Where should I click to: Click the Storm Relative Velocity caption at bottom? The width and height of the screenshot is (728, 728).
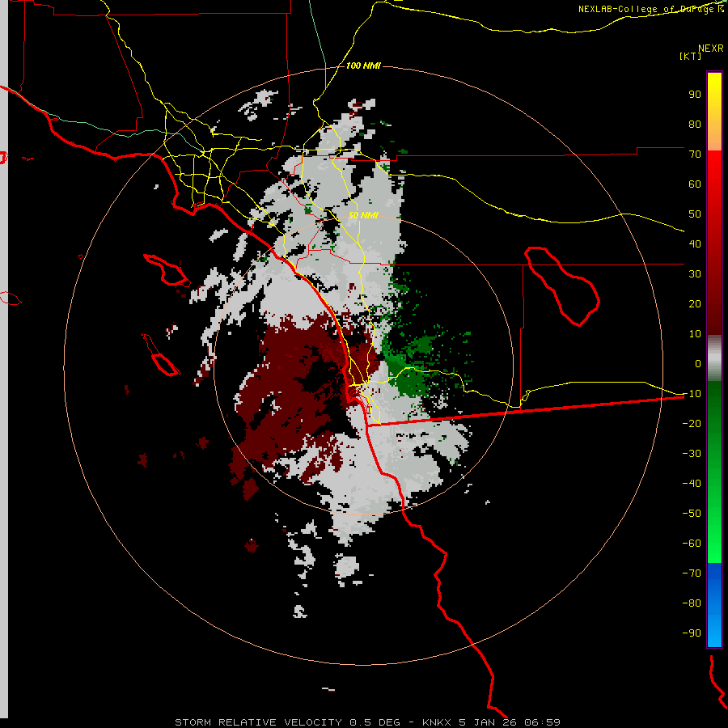367,722
